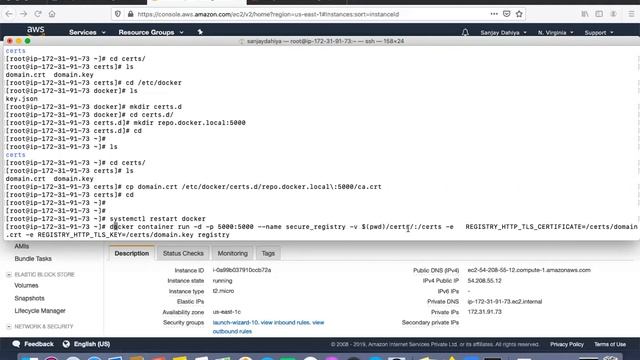Toggle the browser sidebar icon
Screen dimensions: 640x360
[599, 14]
